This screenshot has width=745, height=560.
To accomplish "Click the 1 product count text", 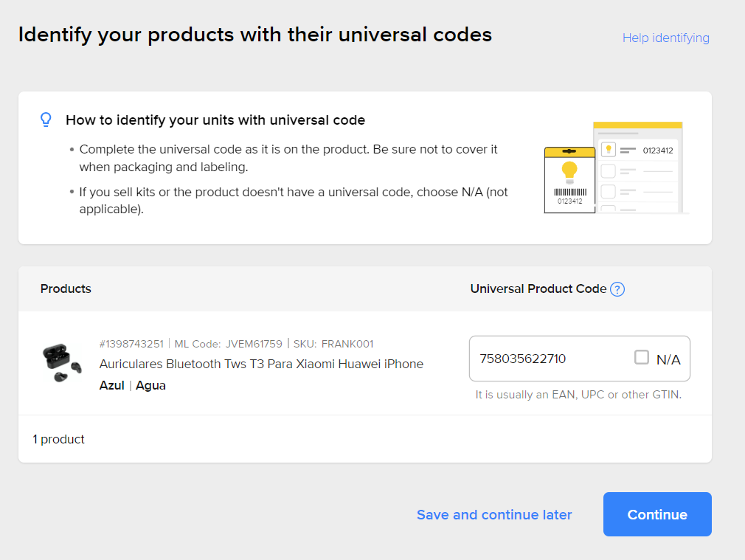I will (58, 439).
